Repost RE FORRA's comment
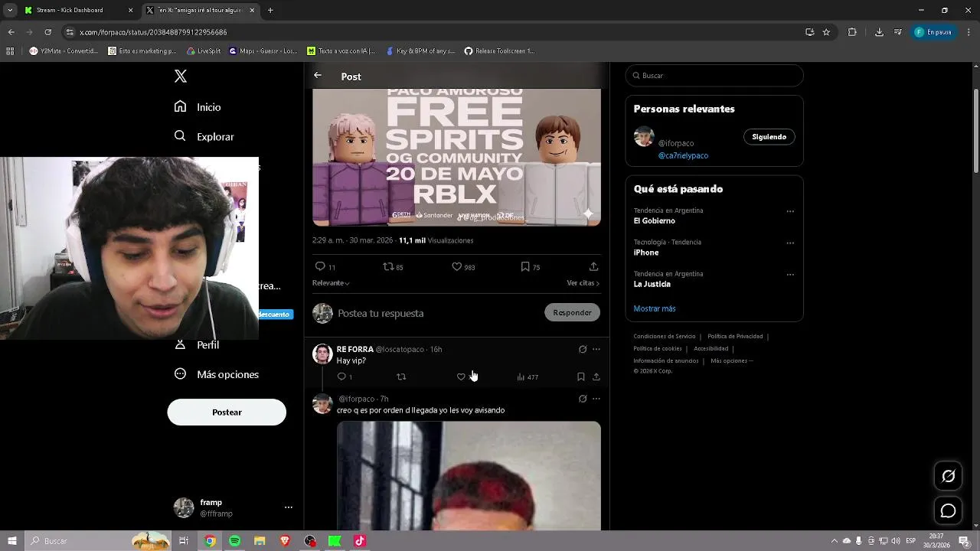Image resolution: width=980 pixels, height=551 pixels. coord(401,377)
